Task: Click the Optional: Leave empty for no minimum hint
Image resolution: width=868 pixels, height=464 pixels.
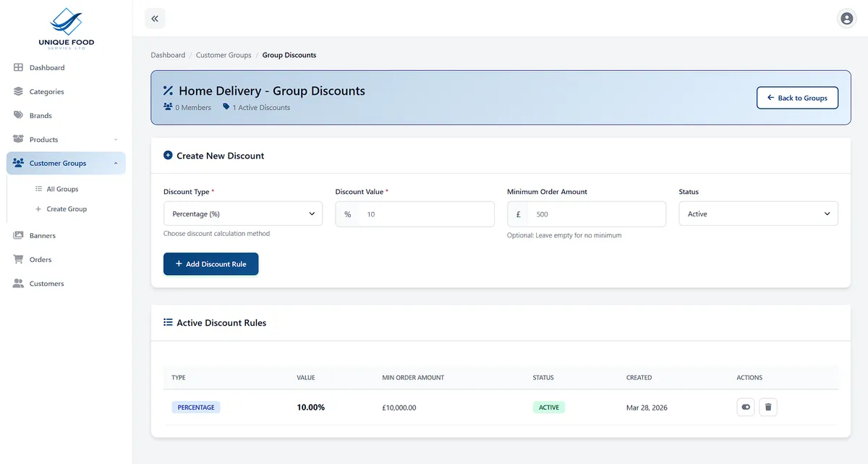Action: [564, 235]
